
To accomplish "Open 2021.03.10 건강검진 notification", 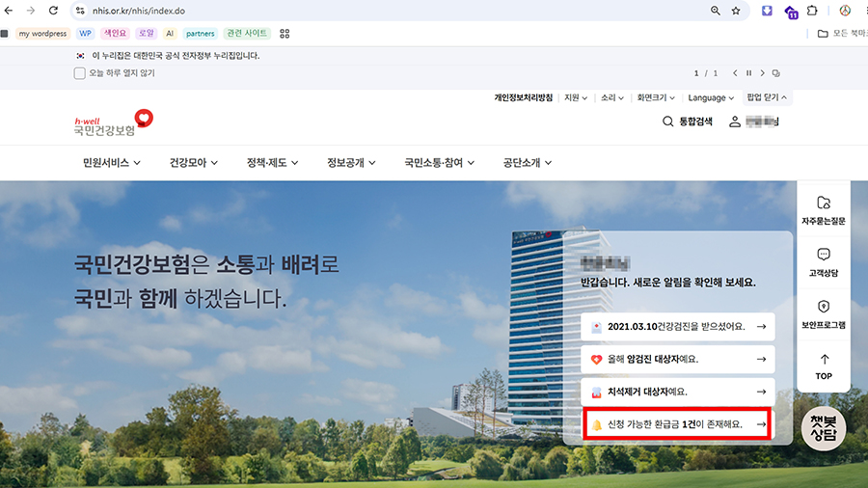I will pos(678,326).
